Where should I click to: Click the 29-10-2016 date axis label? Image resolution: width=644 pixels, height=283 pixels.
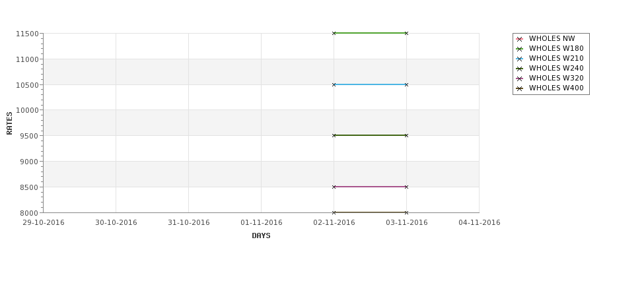tap(44, 223)
